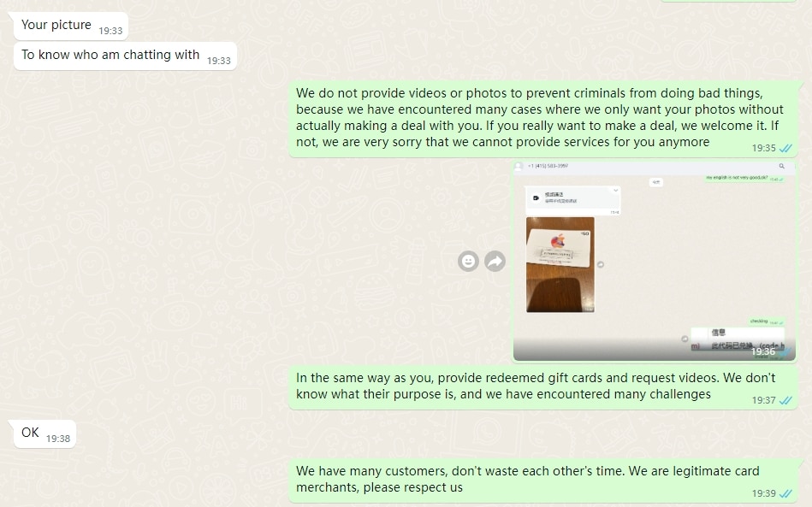The image size is (812, 507).
Task: Click 'We do not provide videos' message
Action: tap(542, 119)
